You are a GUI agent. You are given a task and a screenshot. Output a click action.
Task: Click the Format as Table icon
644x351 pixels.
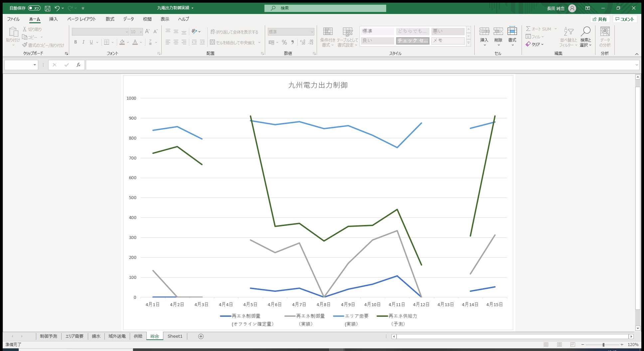[x=348, y=32]
